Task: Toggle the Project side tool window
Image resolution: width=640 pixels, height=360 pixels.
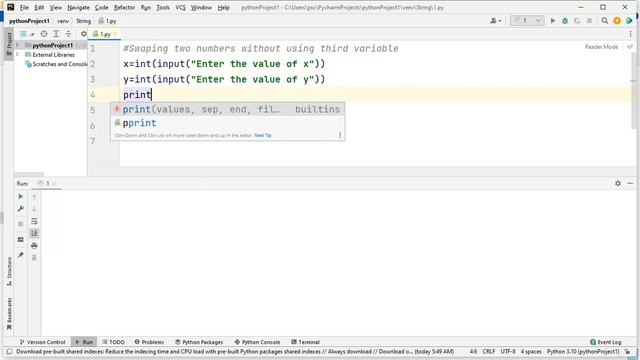Action: click(9, 44)
